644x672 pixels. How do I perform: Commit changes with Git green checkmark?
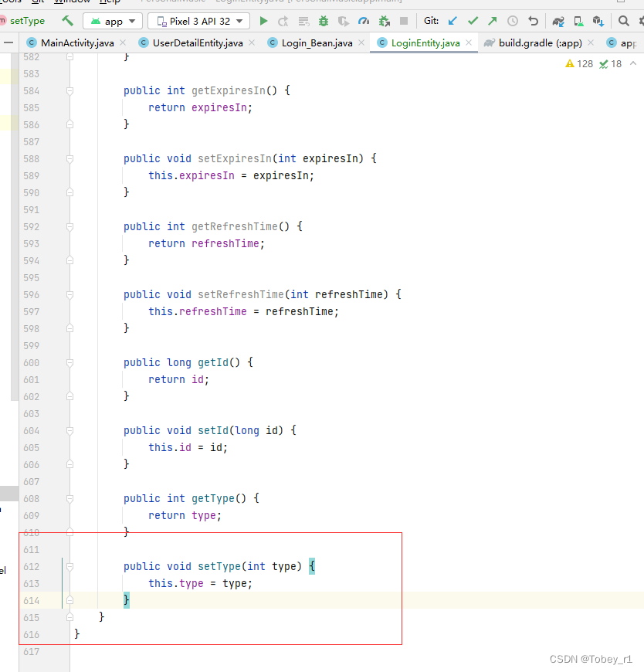pyautogui.click(x=473, y=21)
